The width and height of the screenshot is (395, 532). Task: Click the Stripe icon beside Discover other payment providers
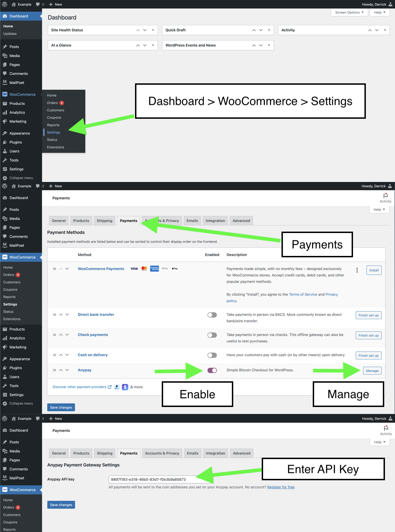click(x=125, y=387)
